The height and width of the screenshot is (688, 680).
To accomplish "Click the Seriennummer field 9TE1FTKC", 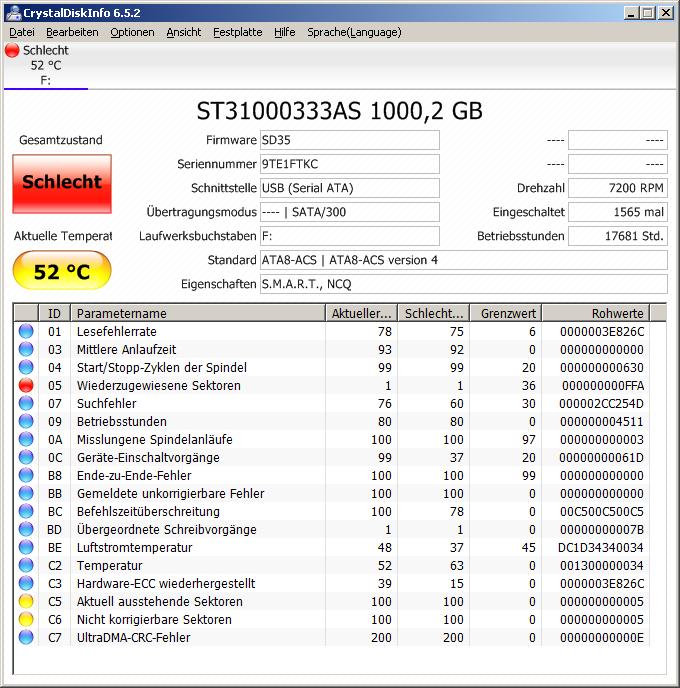I will tap(350, 164).
